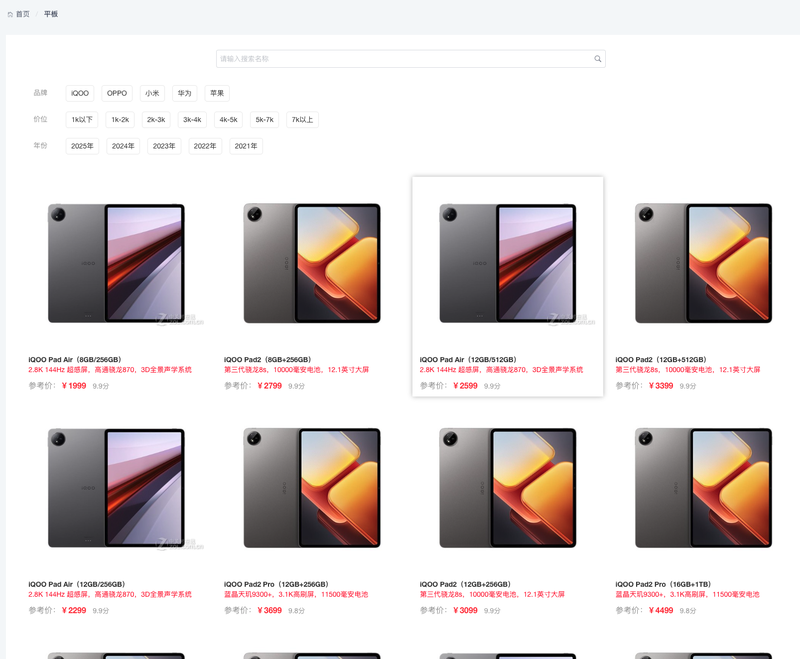Open iQOO Pad2 (8GB+256GB) product image

[x=312, y=263]
